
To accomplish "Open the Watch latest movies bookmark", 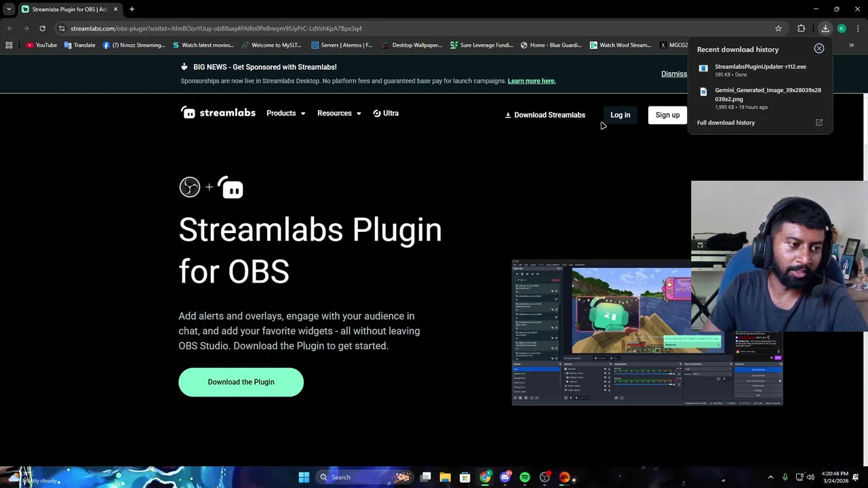I will [203, 45].
